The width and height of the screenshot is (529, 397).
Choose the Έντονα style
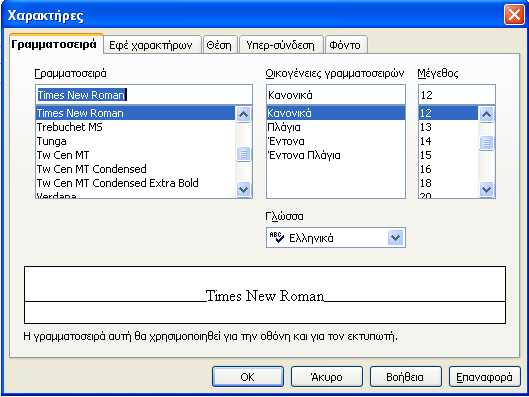[x=336, y=141]
